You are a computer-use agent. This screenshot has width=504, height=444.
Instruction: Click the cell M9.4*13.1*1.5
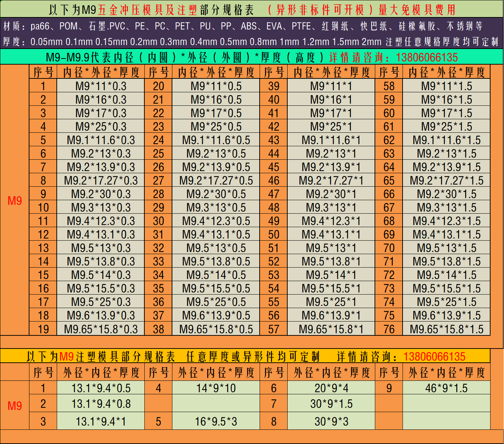click(447, 234)
